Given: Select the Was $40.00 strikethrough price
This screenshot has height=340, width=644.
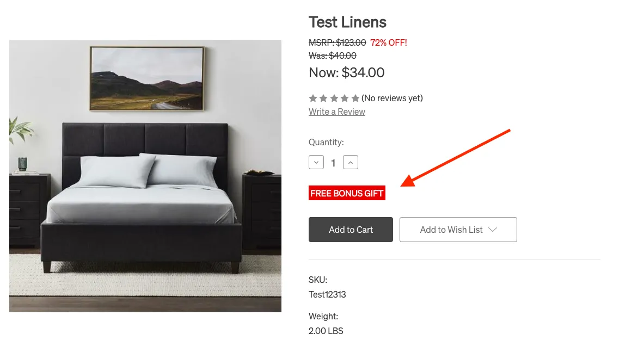Looking at the screenshot, I should click(332, 56).
